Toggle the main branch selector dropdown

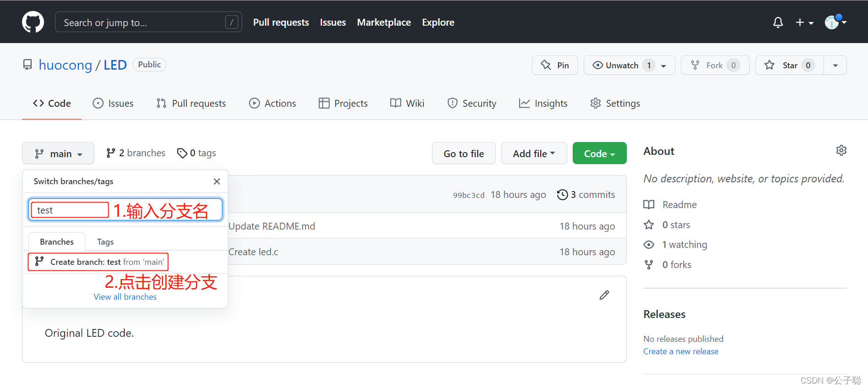click(58, 153)
